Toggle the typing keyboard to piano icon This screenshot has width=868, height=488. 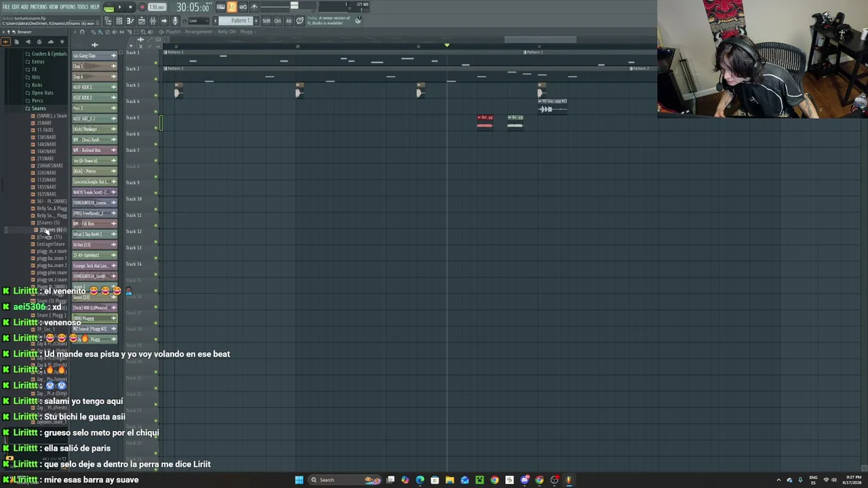(x=220, y=7)
